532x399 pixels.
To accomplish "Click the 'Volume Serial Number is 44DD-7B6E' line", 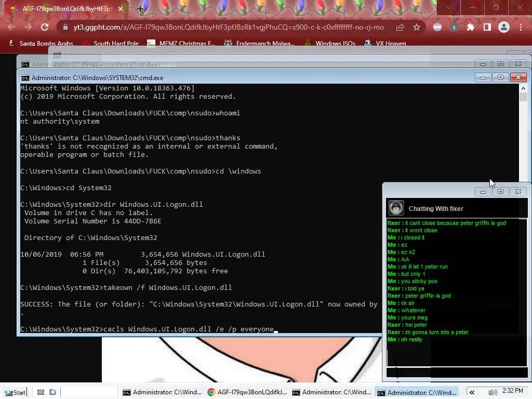I will [x=92, y=221].
